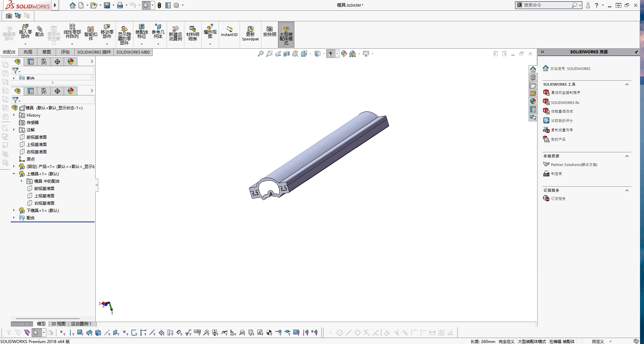Switch to the 评估 tab
The image size is (644, 344).
pyautogui.click(x=65, y=52)
